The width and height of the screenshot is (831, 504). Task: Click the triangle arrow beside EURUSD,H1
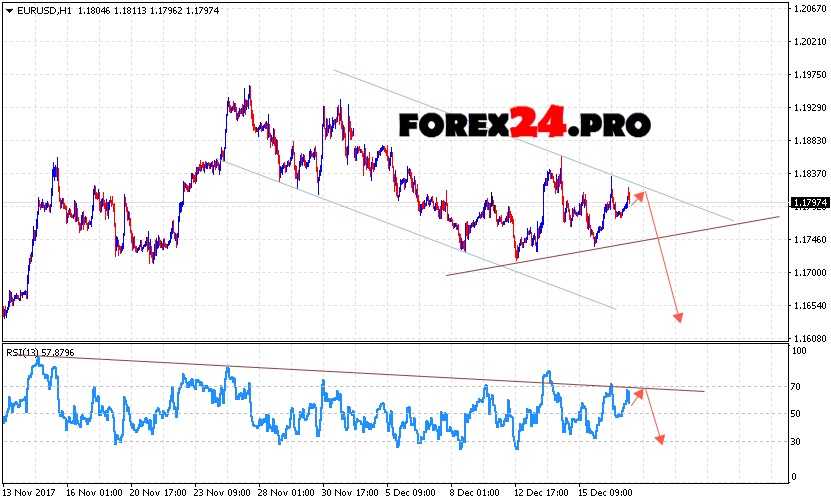(8, 10)
